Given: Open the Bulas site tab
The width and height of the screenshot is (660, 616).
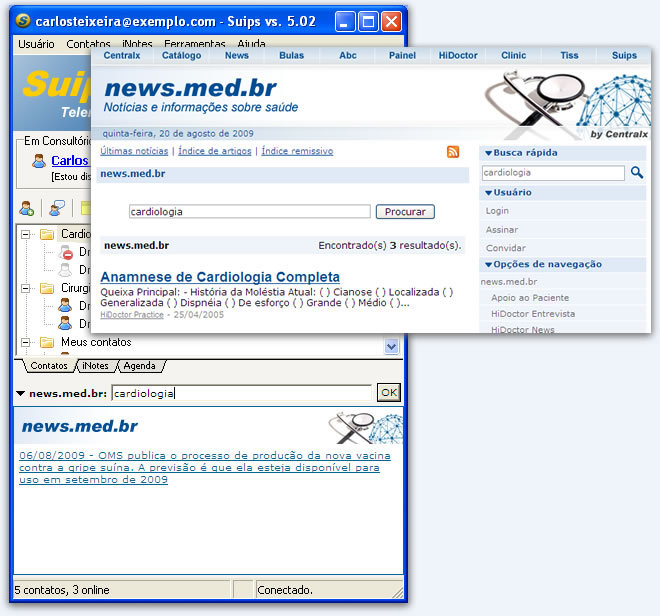Looking at the screenshot, I should (292, 55).
